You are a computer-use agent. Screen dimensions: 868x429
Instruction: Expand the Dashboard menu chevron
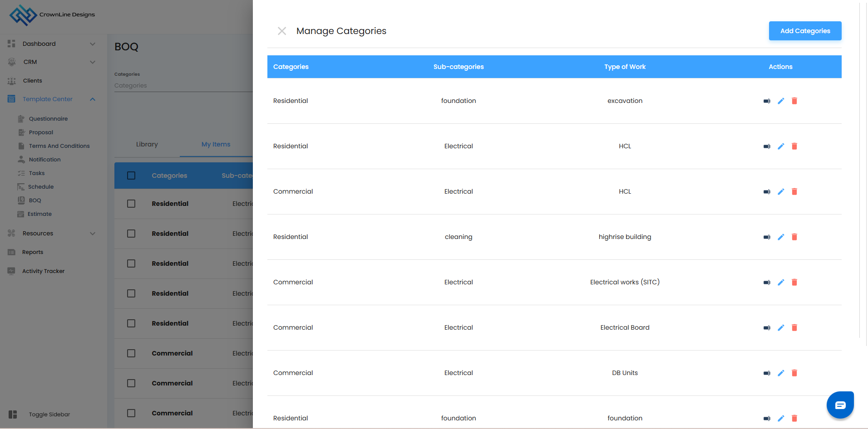click(93, 44)
